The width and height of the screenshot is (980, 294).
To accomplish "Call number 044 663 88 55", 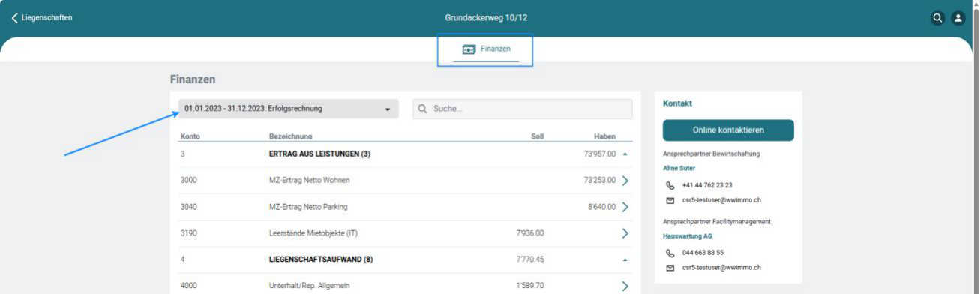I will tap(703, 253).
